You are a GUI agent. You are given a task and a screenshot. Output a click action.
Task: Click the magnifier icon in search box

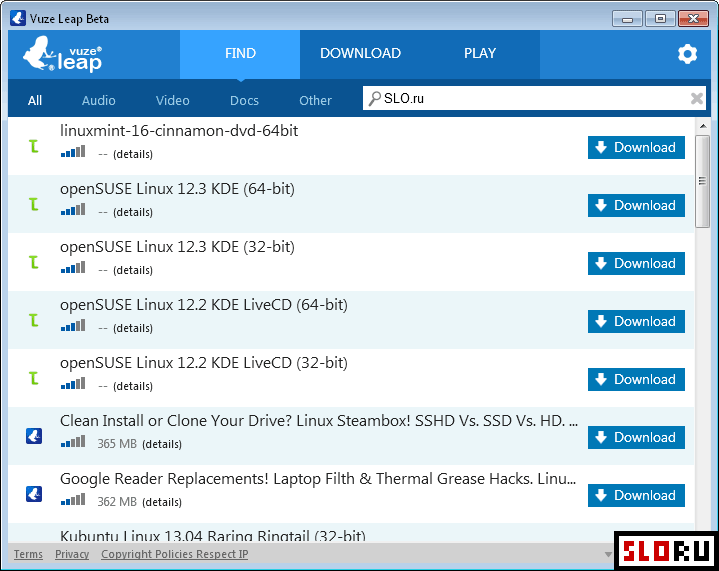pos(374,98)
